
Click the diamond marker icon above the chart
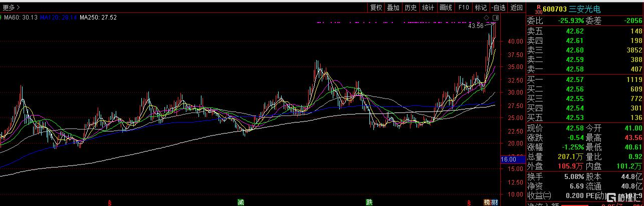486,17
